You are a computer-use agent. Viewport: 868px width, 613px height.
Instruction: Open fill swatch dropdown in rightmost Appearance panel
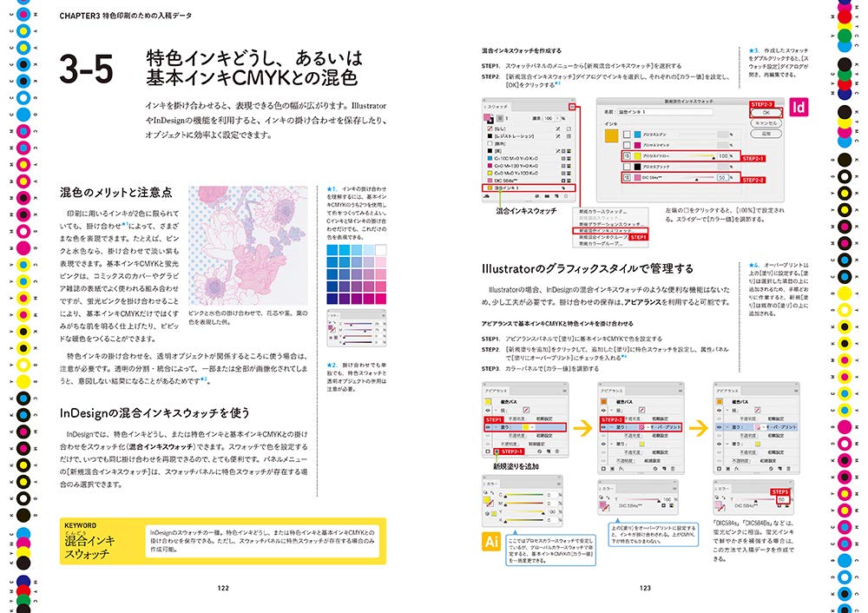763,427
